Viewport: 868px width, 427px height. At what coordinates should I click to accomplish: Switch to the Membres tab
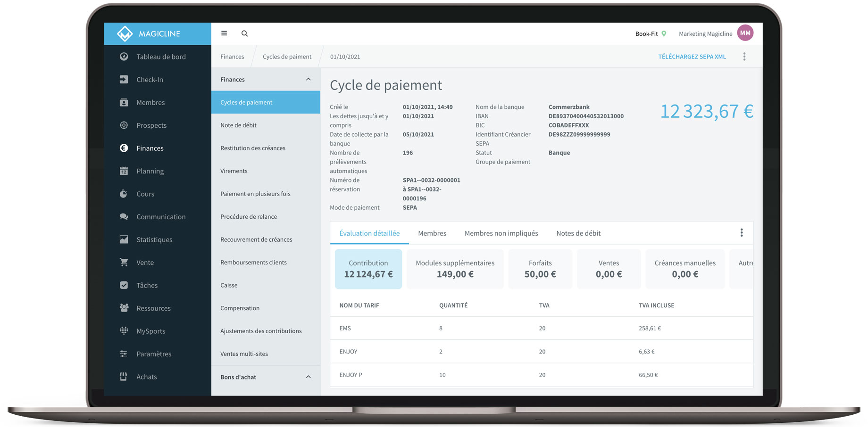click(432, 233)
